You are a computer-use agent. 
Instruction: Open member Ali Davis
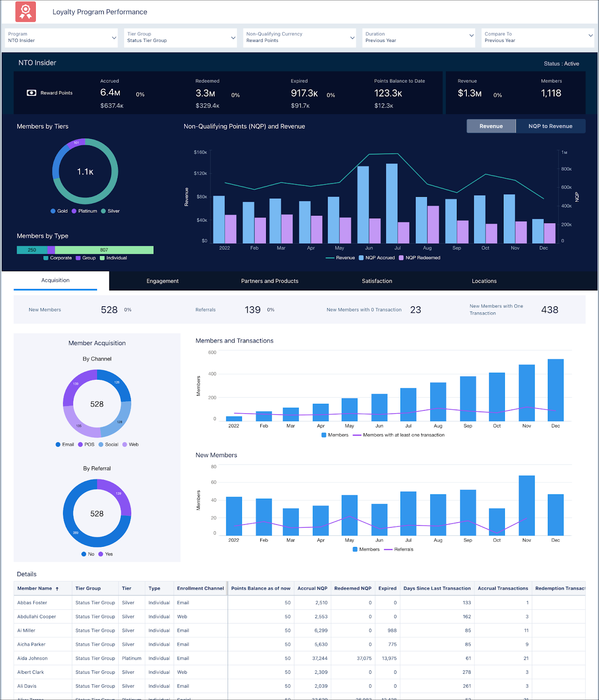click(x=27, y=686)
